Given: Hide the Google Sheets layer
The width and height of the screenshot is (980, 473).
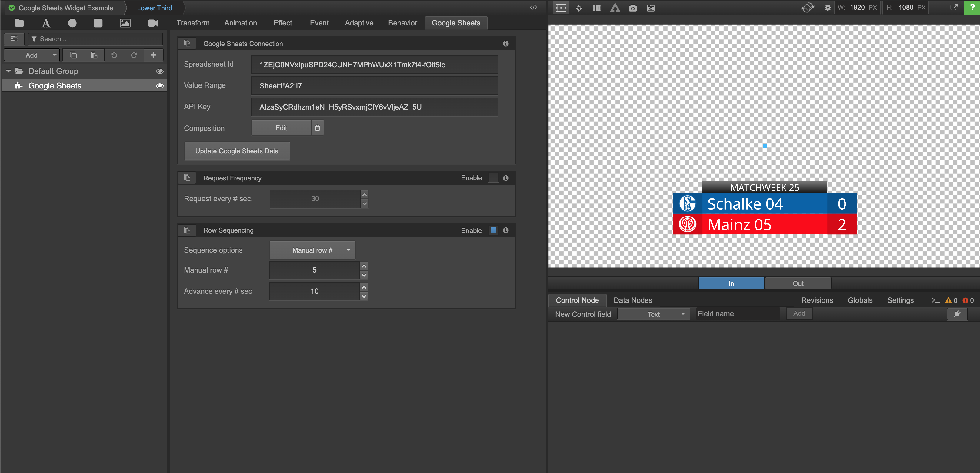Looking at the screenshot, I should click(x=160, y=86).
